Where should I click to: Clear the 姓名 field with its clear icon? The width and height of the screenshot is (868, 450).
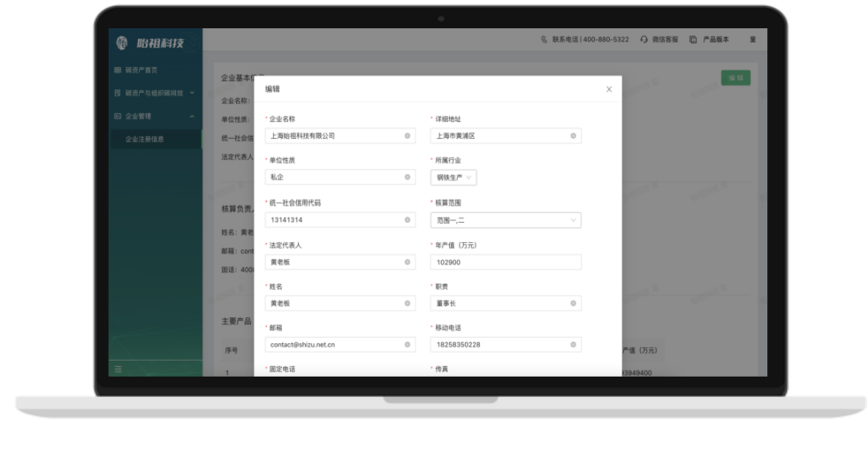click(407, 303)
